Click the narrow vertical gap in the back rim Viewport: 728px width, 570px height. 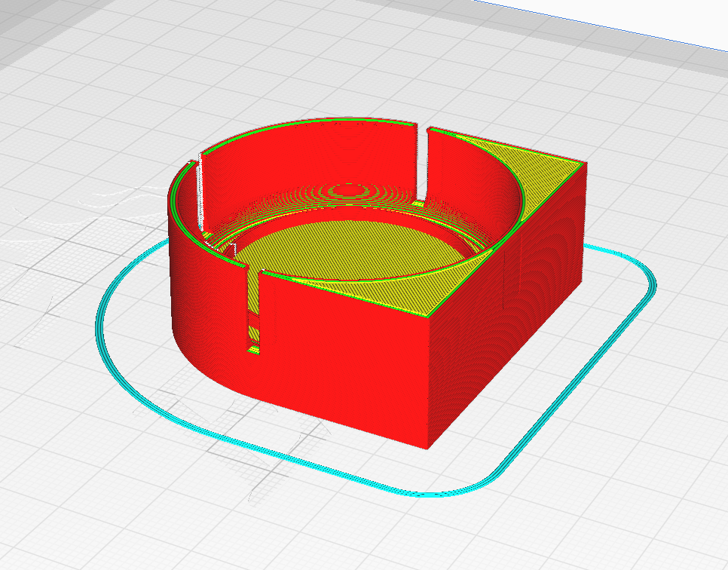pos(423,162)
